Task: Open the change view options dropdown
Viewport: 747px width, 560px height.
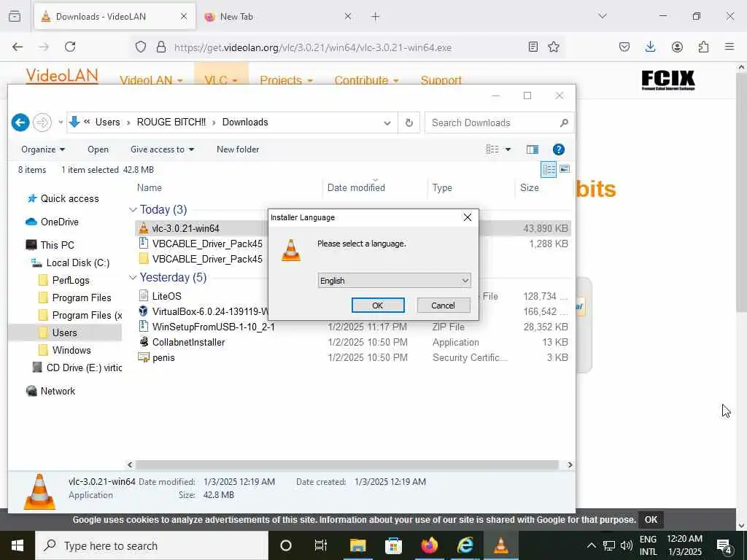Action: [x=508, y=149]
